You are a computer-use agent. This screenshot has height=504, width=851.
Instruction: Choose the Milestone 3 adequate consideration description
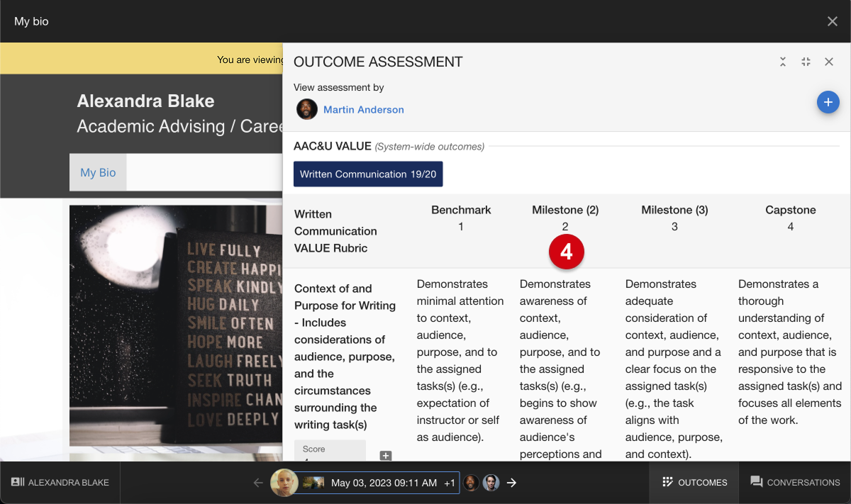tap(674, 369)
